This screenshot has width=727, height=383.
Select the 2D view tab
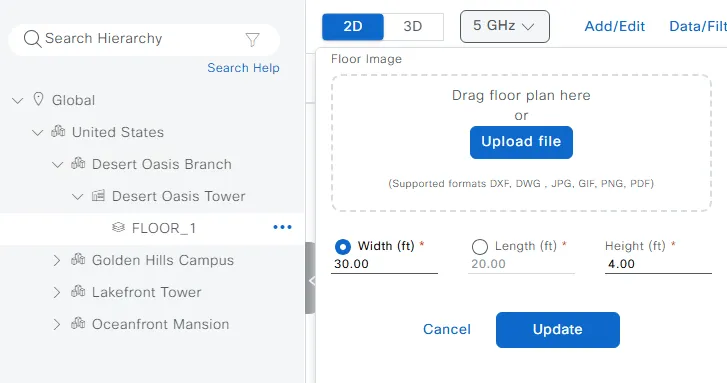353,26
